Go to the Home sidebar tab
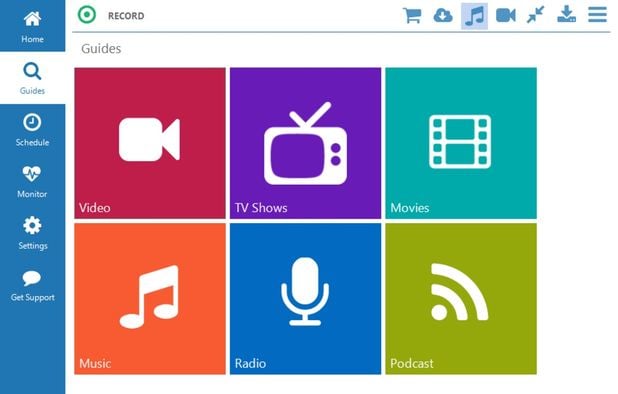 (32, 26)
